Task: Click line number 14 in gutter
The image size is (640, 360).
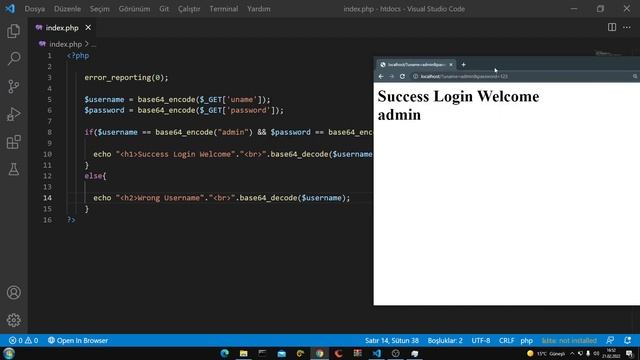Action: pos(47,198)
